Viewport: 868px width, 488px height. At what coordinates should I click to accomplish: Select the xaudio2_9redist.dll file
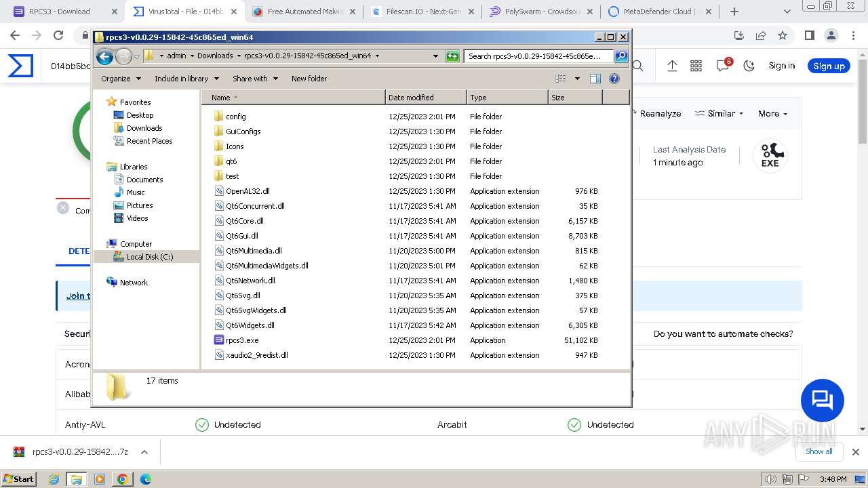click(257, 355)
